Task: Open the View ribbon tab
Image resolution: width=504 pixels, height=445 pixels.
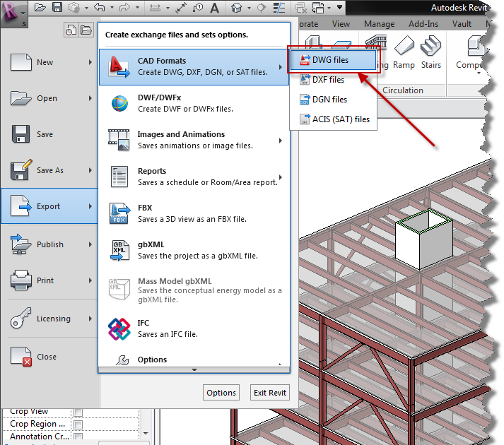Action: click(341, 24)
